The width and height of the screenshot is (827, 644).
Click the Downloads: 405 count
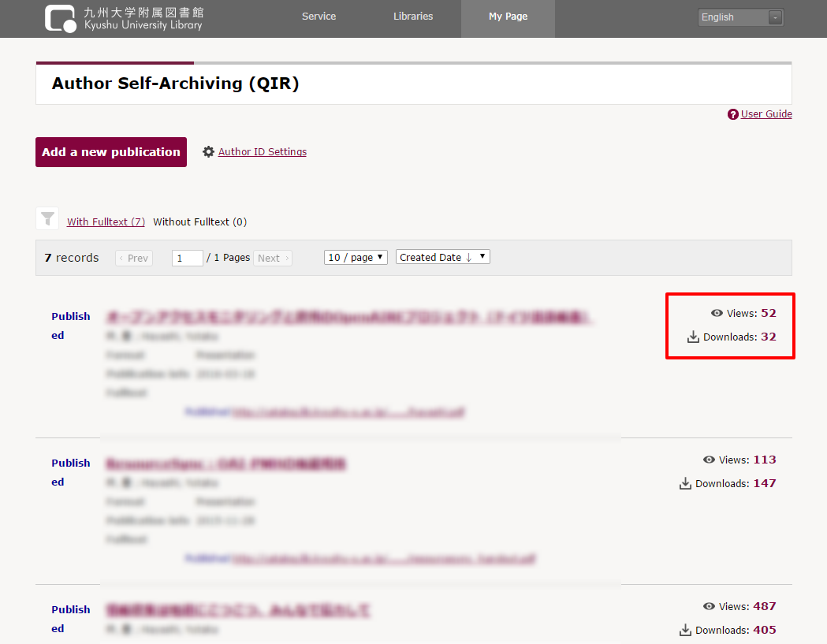coord(764,630)
